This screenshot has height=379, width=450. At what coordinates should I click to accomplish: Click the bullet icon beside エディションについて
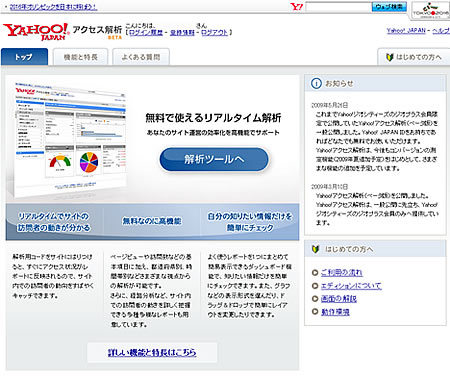click(x=315, y=286)
